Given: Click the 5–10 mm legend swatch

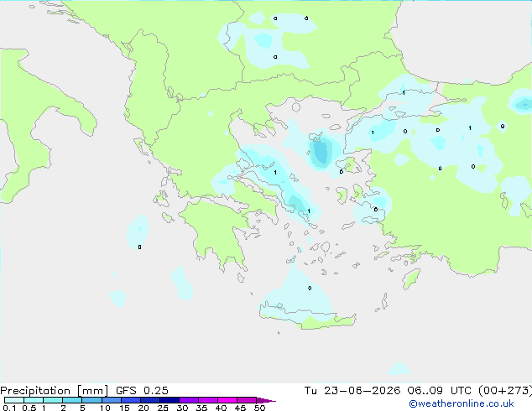Looking at the screenshot, I should click(91, 400).
